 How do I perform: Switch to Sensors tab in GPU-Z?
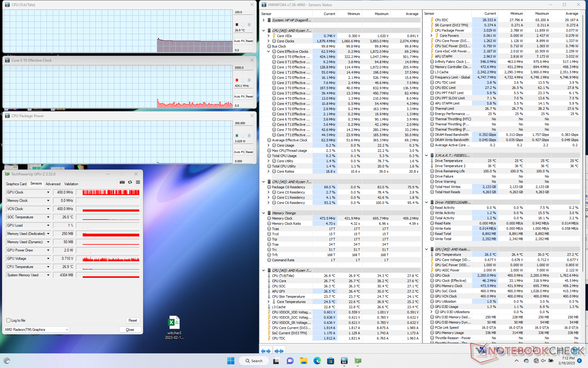[36, 184]
